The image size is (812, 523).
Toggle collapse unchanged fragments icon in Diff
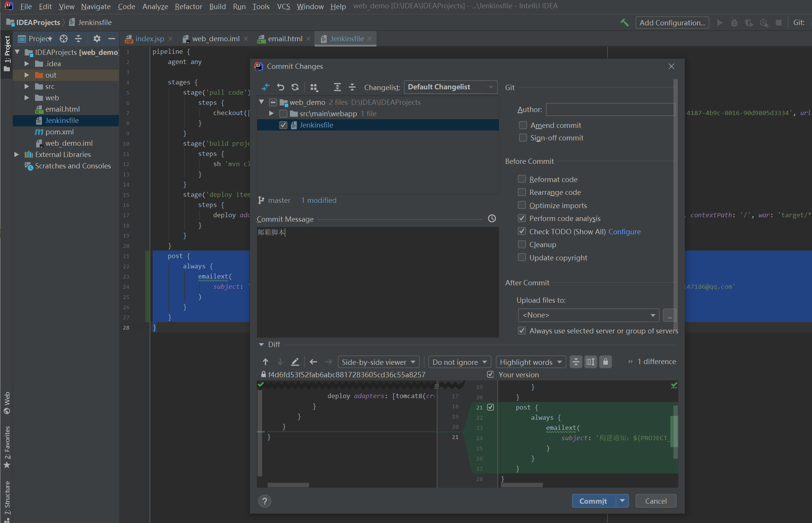point(576,362)
